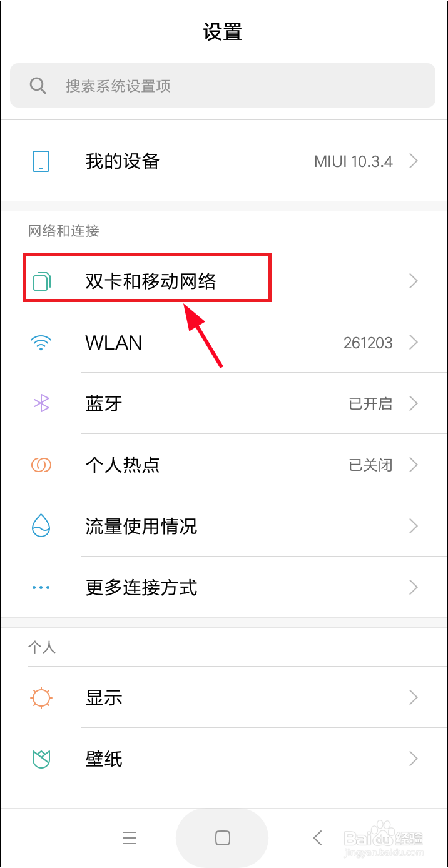Tap the Android home square button
Screen dimensions: 448x868
pos(223,838)
